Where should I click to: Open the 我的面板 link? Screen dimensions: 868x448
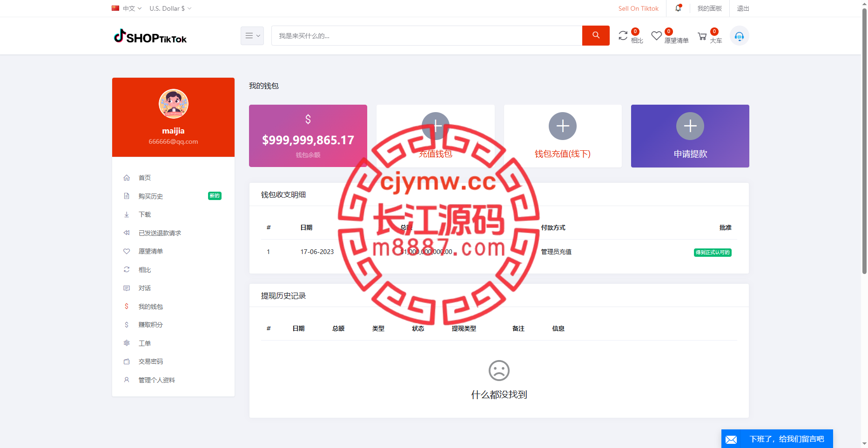click(710, 8)
